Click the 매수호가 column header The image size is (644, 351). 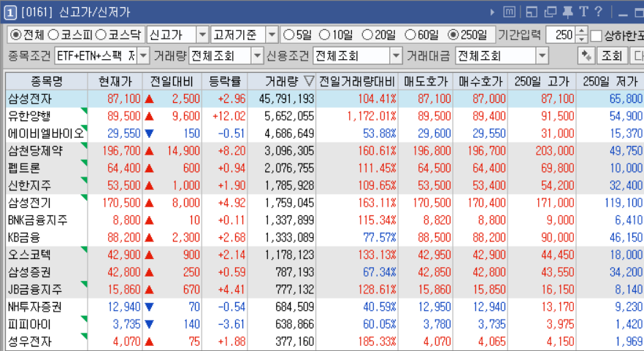[480, 81]
